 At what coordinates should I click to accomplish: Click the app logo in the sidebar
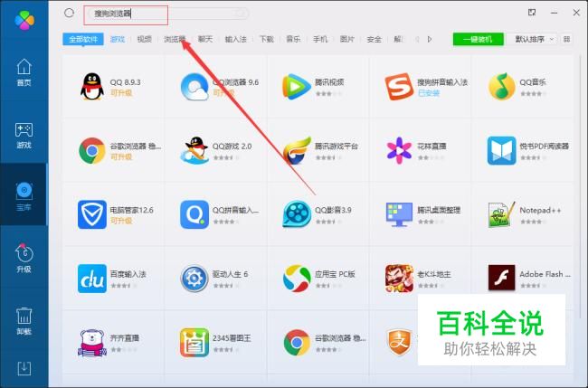point(24,20)
